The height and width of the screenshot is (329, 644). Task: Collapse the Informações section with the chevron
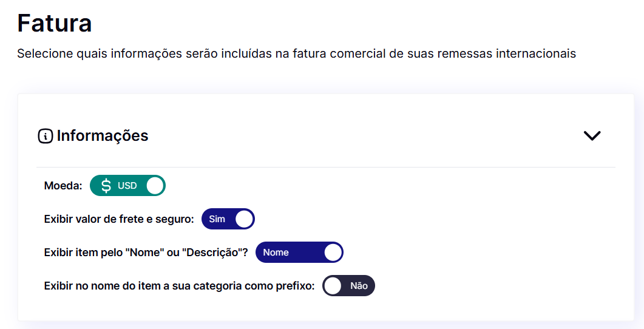click(591, 136)
